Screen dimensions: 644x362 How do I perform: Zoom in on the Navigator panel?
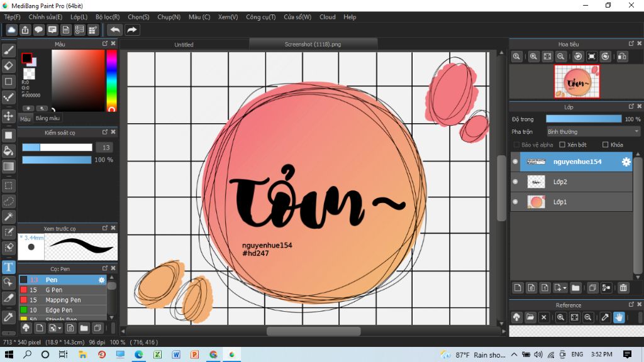click(533, 57)
